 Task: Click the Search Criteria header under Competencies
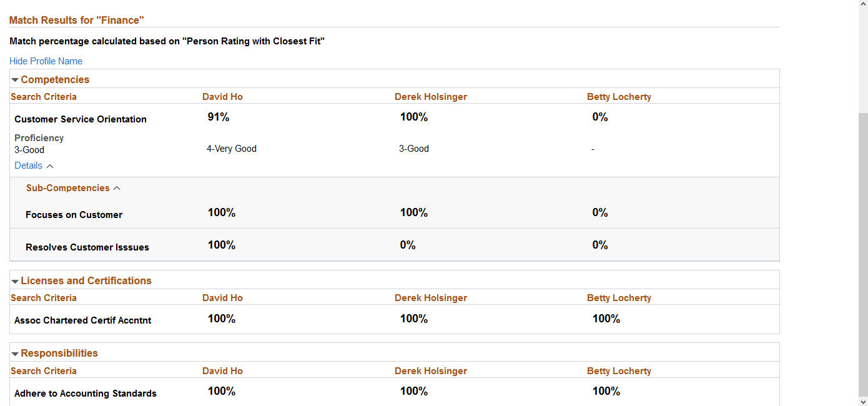pos(43,96)
